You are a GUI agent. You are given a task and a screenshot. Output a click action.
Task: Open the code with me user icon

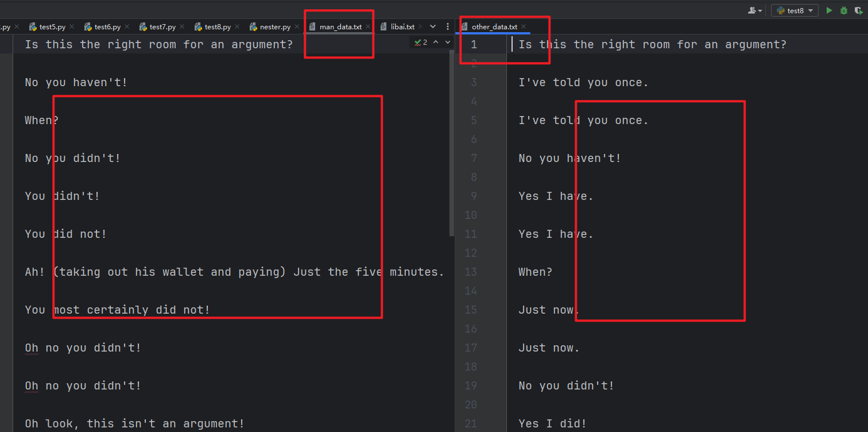(x=755, y=10)
